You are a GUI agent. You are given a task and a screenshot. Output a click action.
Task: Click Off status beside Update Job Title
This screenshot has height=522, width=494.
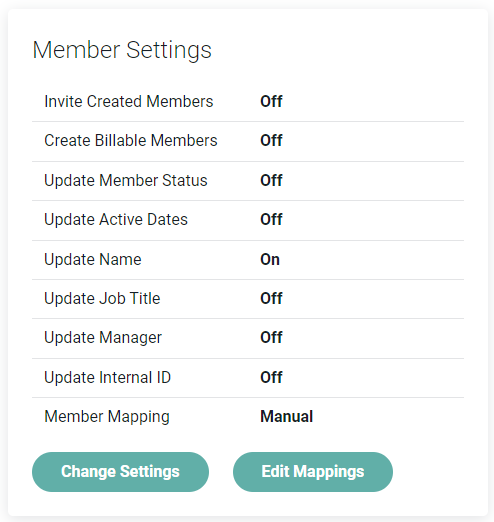tap(271, 298)
